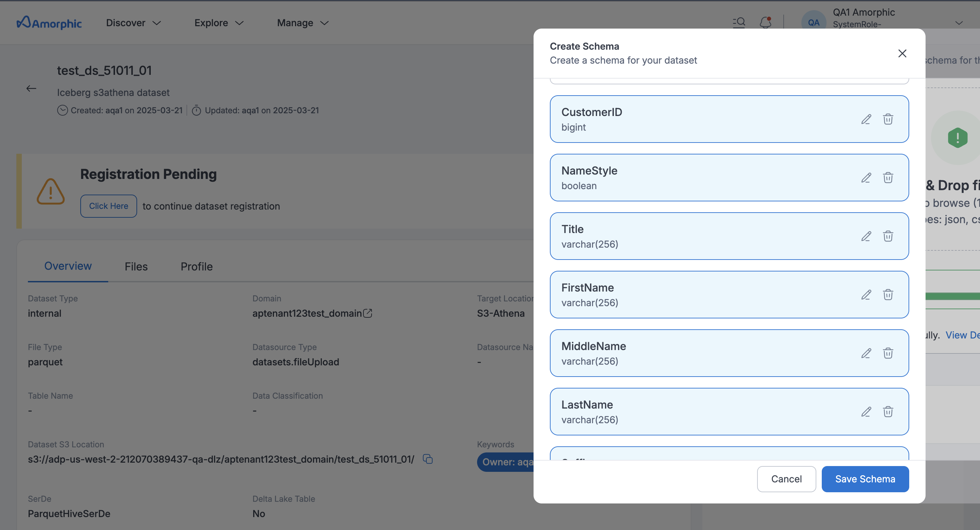Click the ParquetHiveSerDe value

69,514
